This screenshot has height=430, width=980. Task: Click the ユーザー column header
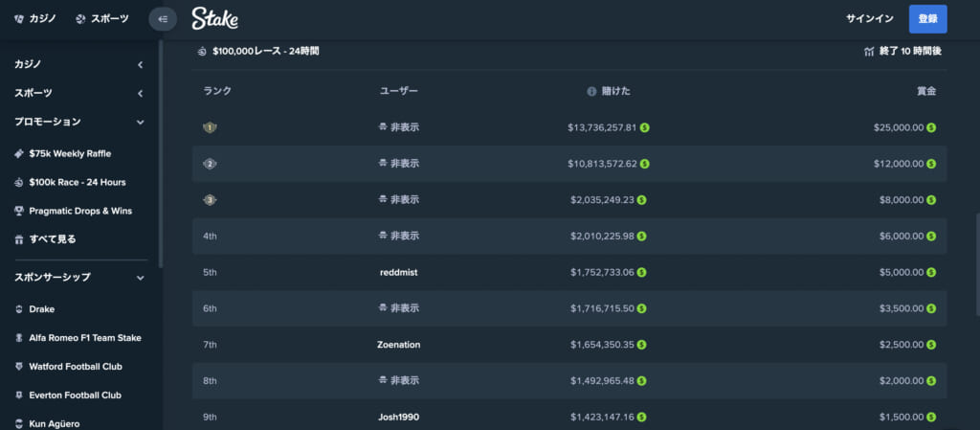(x=399, y=91)
